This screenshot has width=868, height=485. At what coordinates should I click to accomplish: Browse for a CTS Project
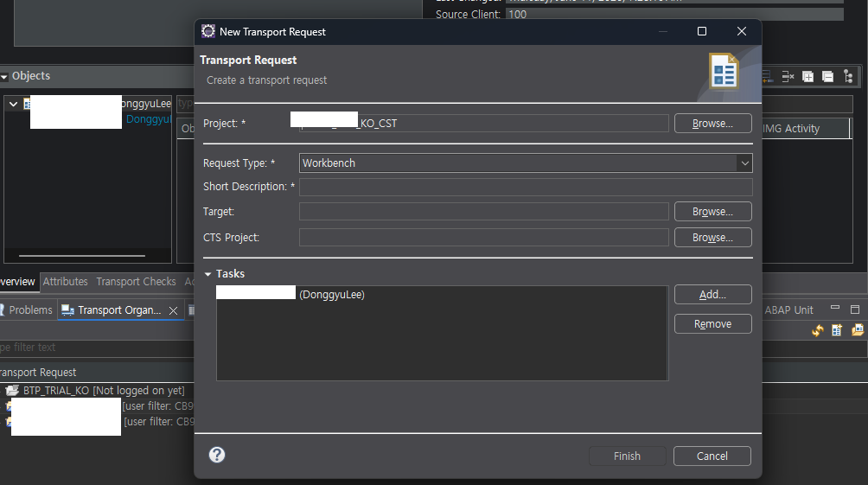pyautogui.click(x=712, y=238)
